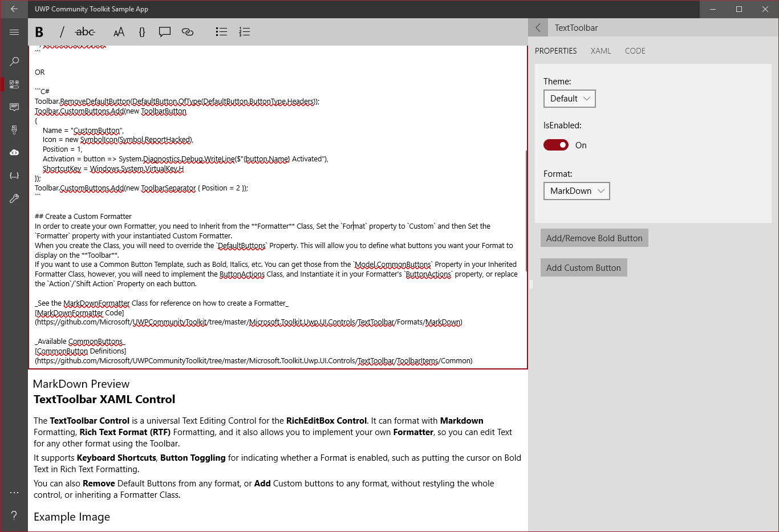Select the controls category sidebar icon
Viewport: 779px width, 532px height.
[x=14, y=84]
